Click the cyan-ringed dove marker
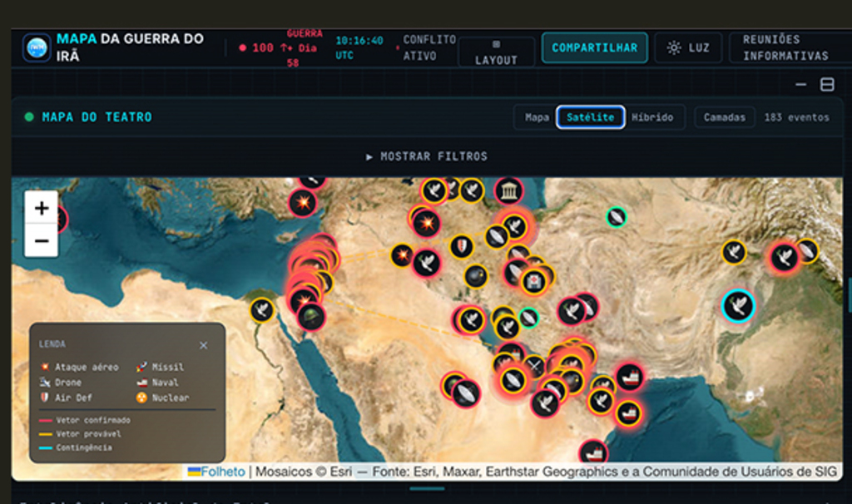The width and height of the screenshot is (852, 504). click(738, 305)
